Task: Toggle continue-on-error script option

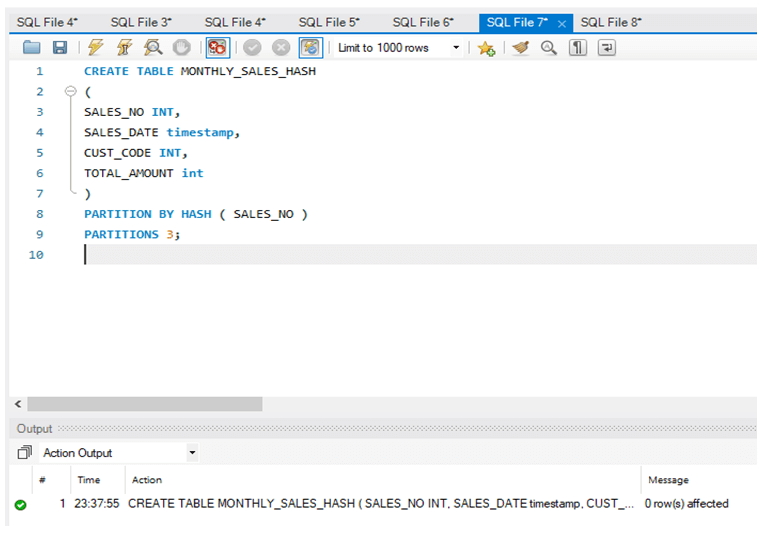Action: click(x=218, y=47)
